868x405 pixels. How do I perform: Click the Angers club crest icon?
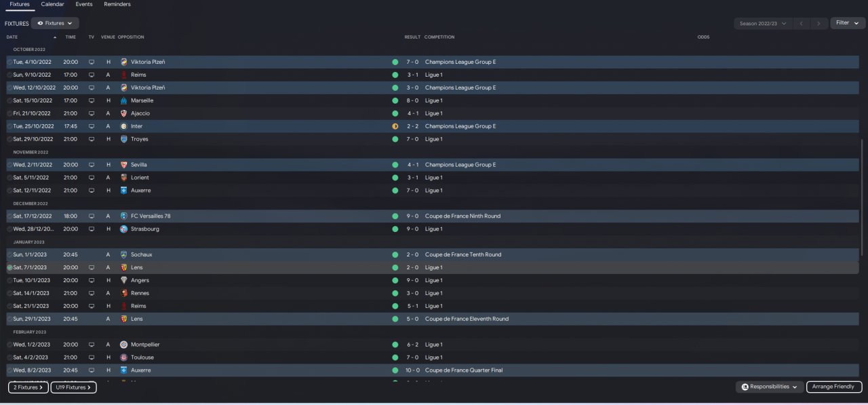123,280
